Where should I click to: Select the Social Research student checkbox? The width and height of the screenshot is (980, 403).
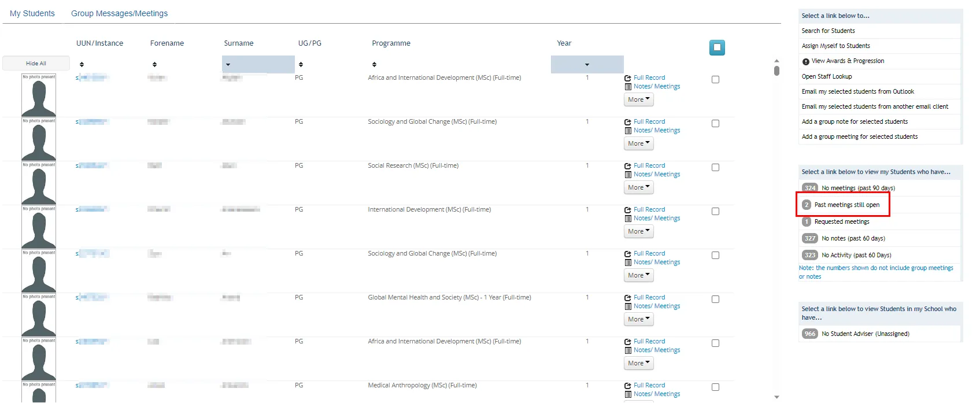pyautogui.click(x=715, y=168)
